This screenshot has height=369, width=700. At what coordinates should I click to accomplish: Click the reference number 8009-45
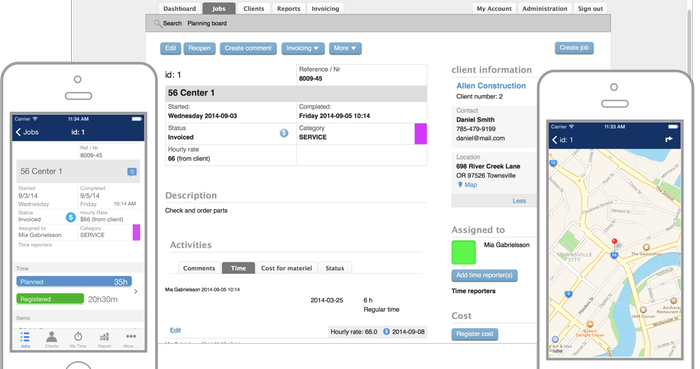(x=310, y=79)
